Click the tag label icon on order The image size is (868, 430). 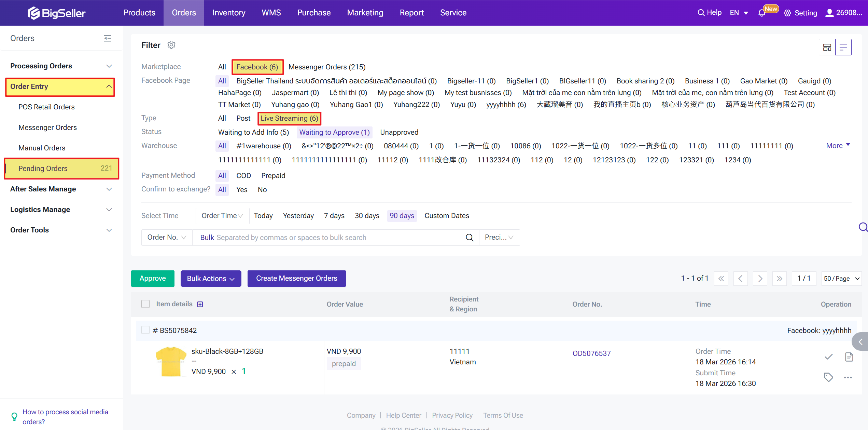pos(828,377)
